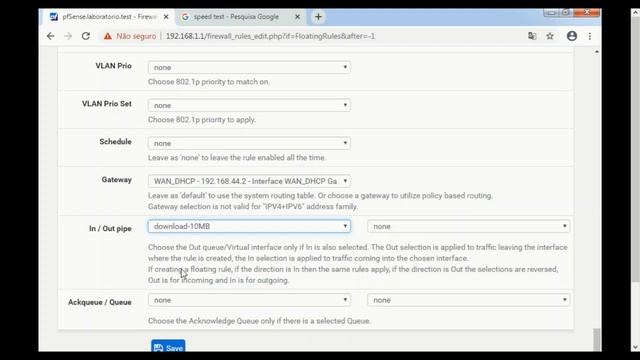Open the Out pipe dropdown set to none

[468, 226]
